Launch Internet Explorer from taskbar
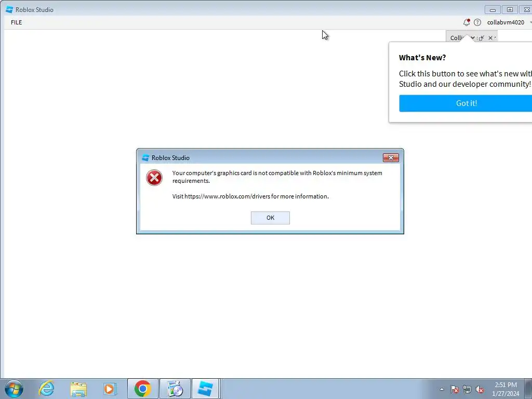This screenshot has width=532, height=399. coord(46,389)
